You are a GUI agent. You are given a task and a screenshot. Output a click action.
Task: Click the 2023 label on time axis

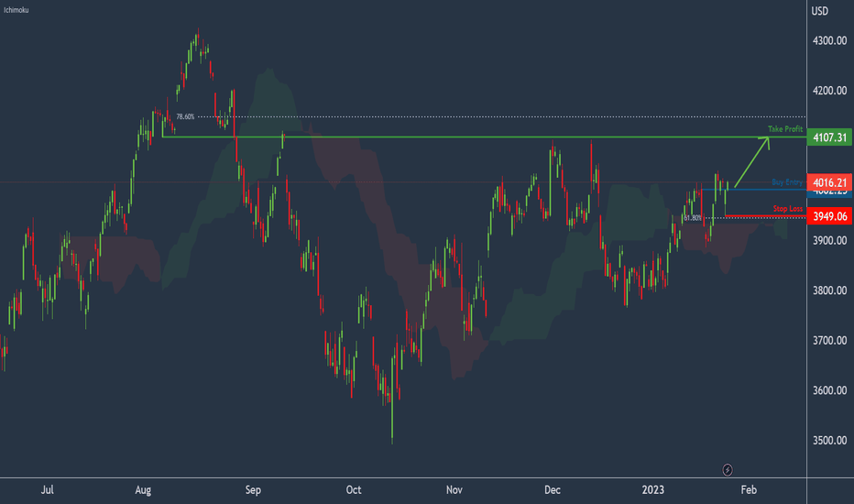(x=653, y=490)
